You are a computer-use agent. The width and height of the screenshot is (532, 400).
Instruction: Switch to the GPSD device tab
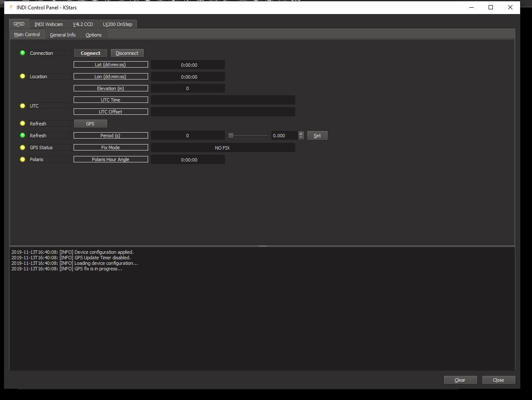[x=19, y=24]
